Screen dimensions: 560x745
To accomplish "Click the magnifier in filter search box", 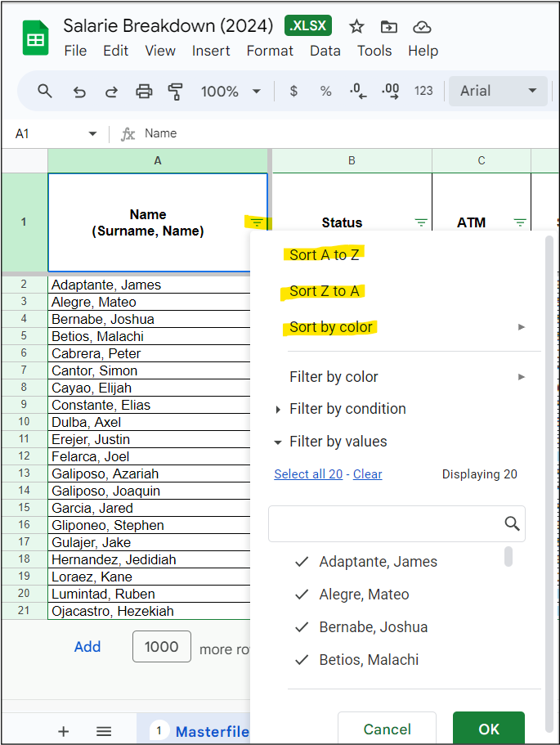I will (512, 523).
